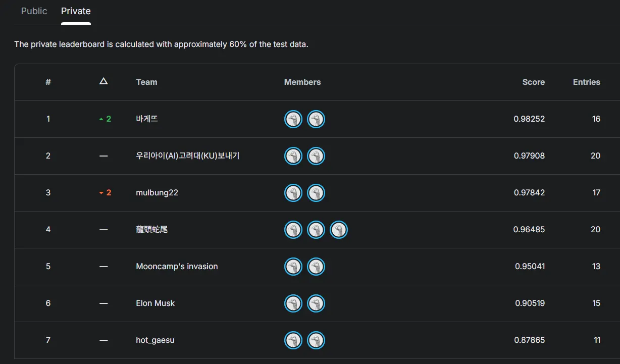Click first avatar of hot_gaesu team
620x364 pixels.
(x=293, y=340)
